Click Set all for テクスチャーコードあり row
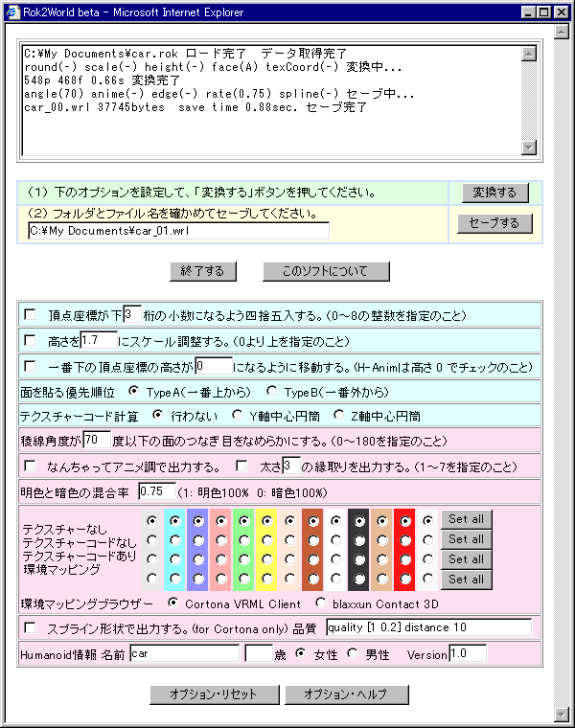575x728 pixels. click(467, 559)
